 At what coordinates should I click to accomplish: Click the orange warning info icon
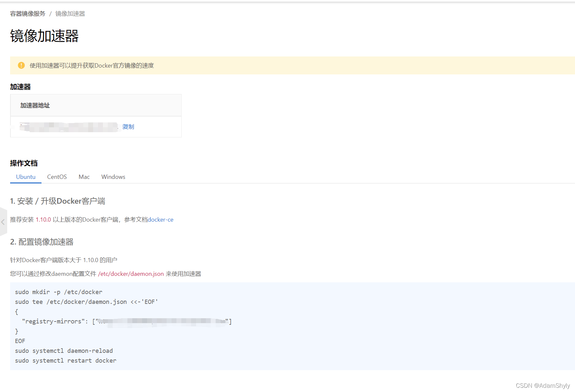tap(21, 65)
